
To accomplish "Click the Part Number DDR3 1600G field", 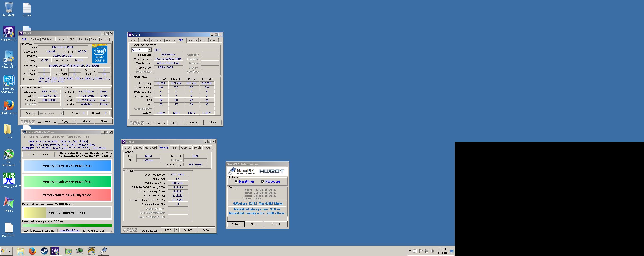I will [x=168, y=67].
